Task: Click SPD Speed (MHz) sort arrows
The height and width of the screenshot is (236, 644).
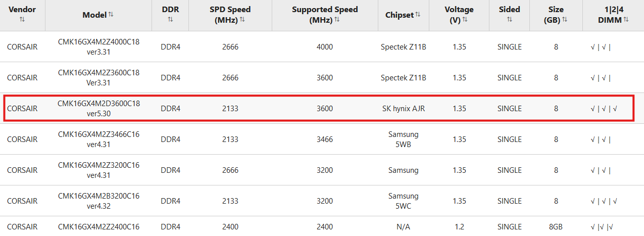Action: tap(242, 19)
